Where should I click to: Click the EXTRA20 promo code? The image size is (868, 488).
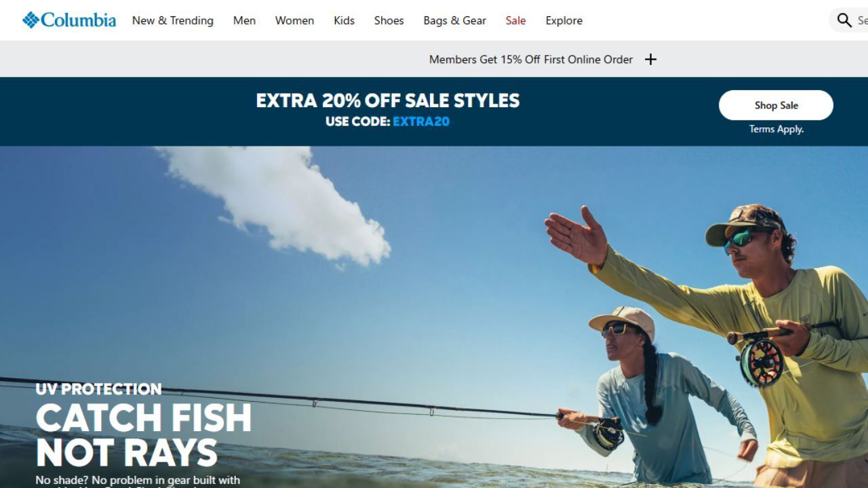click(421, 121)
